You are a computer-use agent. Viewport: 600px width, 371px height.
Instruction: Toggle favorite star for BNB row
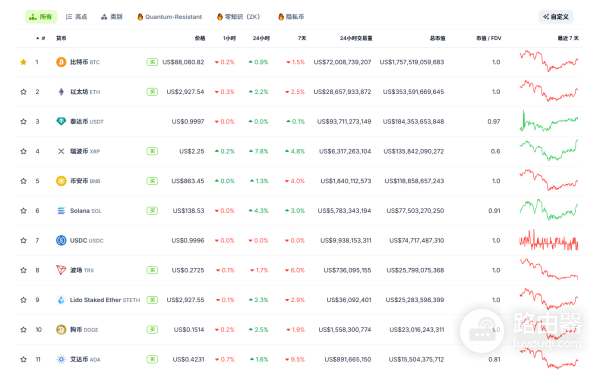[23, 181]
